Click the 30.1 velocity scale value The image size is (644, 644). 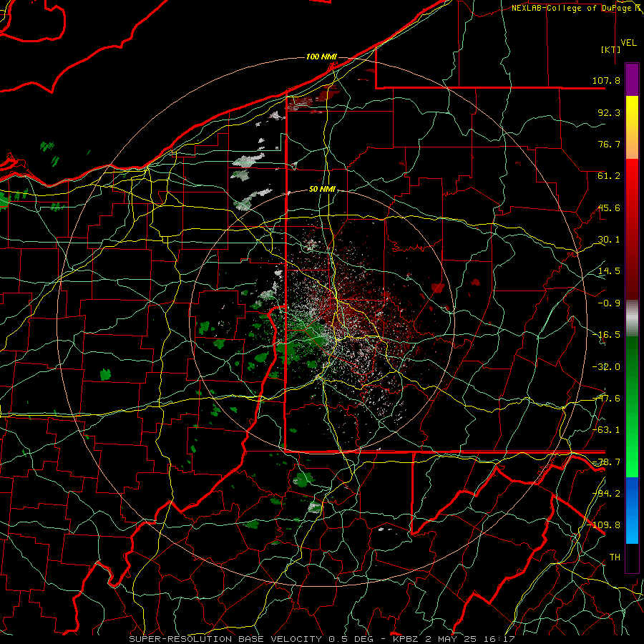[x=609, y=240]
